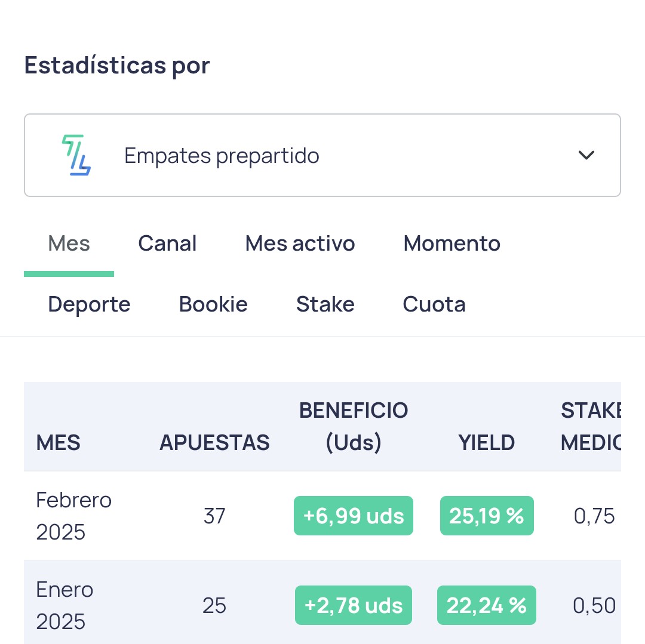The width and height of the screenshot is (645, 644).
Task: Click the 25,19 % yield badge
Action: (487, 516)
